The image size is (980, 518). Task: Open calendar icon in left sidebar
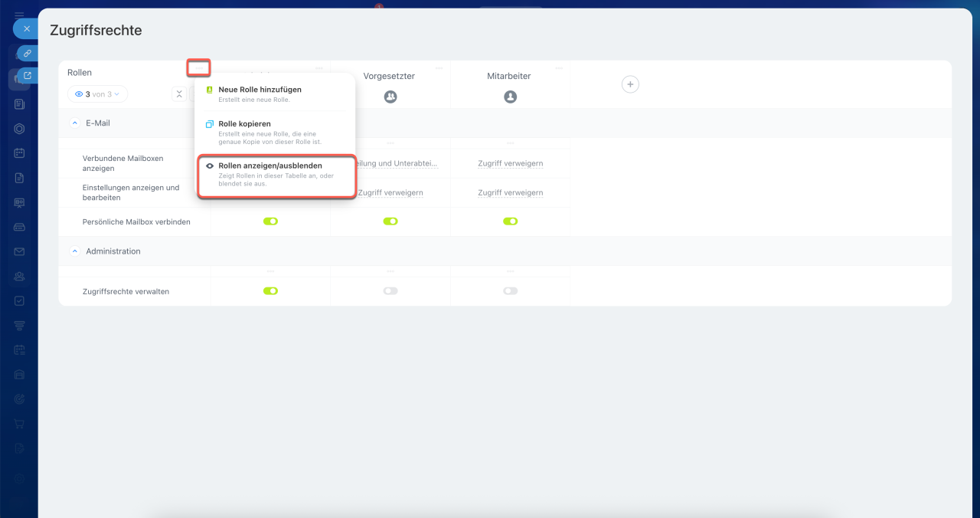(19, 152)
